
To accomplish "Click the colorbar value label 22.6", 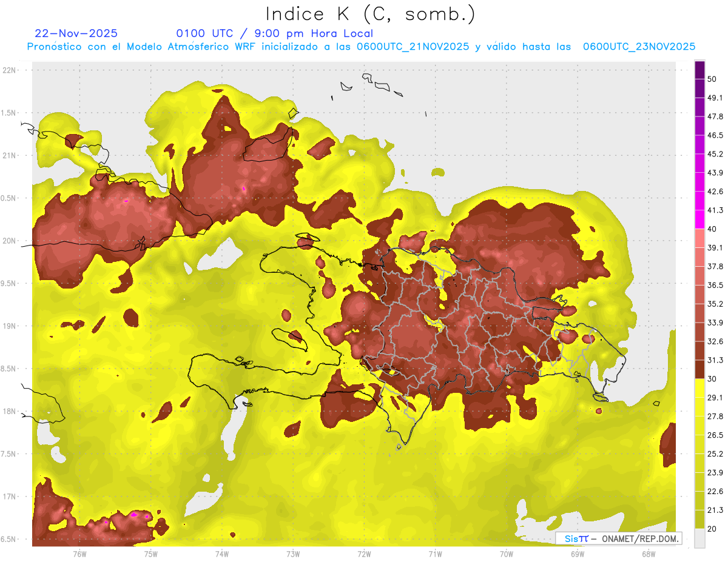I will 715,491.
